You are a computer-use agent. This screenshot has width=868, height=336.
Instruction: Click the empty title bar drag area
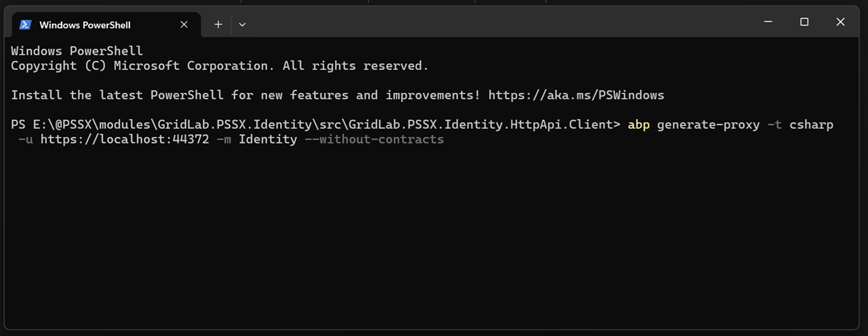500,22
